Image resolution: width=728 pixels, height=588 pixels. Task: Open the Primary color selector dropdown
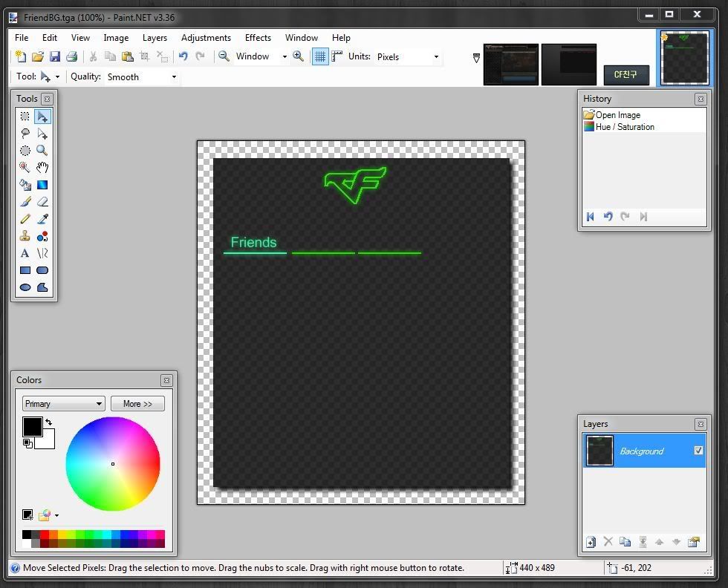pyautogui.click(x=63, y=403)
